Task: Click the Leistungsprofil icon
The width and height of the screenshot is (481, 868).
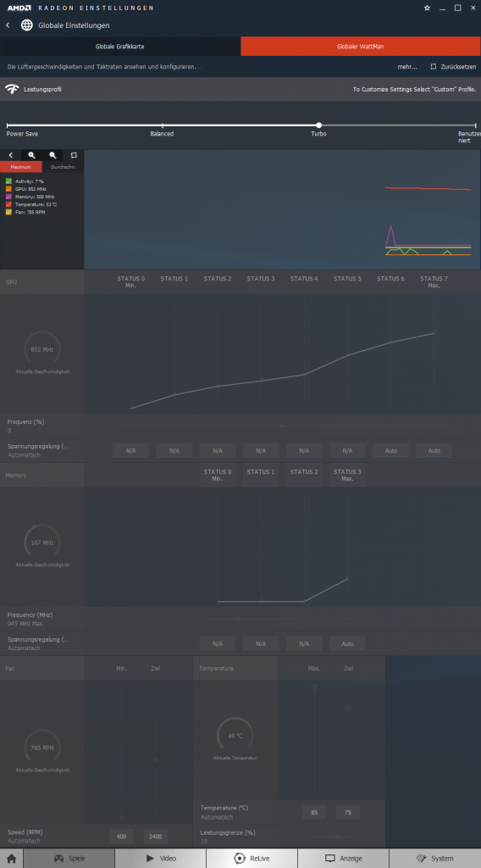Action: [12, 89]
